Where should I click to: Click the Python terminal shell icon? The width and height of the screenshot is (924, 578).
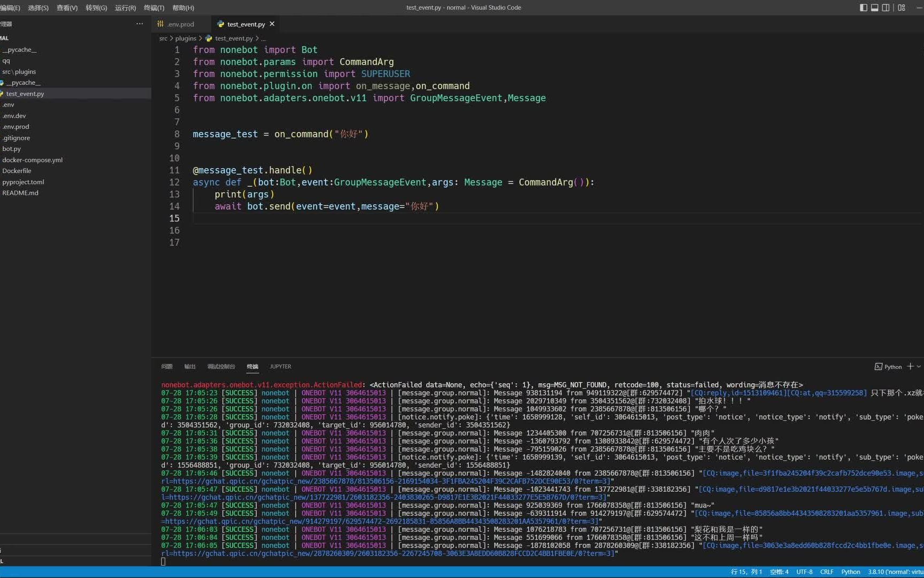tap(879, 367)
